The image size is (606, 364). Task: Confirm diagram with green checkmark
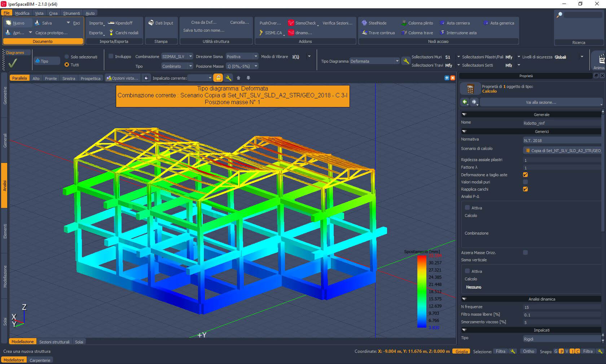tap(13, 63)
